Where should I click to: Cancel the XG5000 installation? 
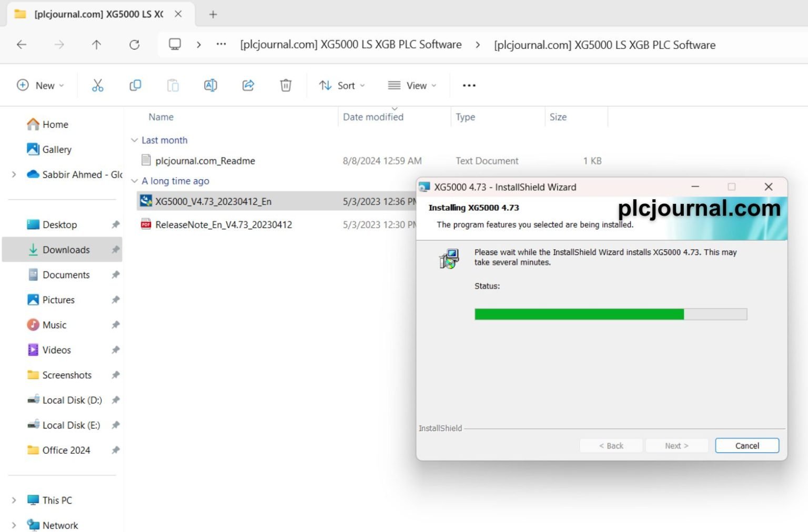pos(746,446)
